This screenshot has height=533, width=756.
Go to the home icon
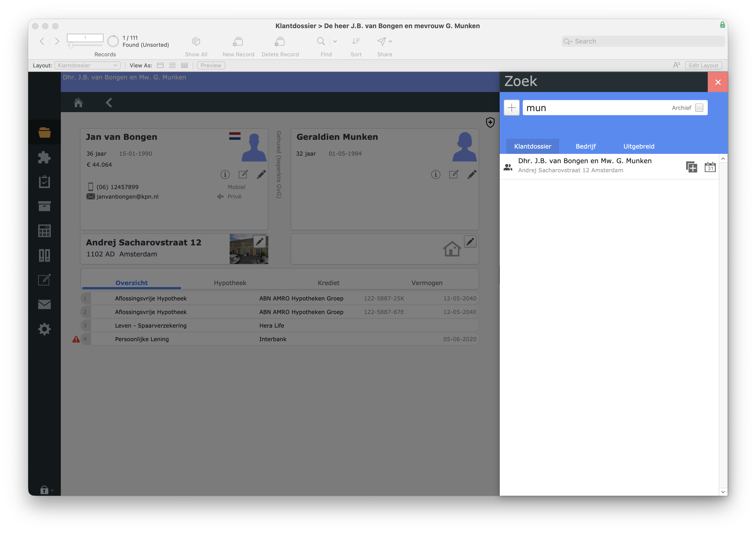[x=78, y=103]
